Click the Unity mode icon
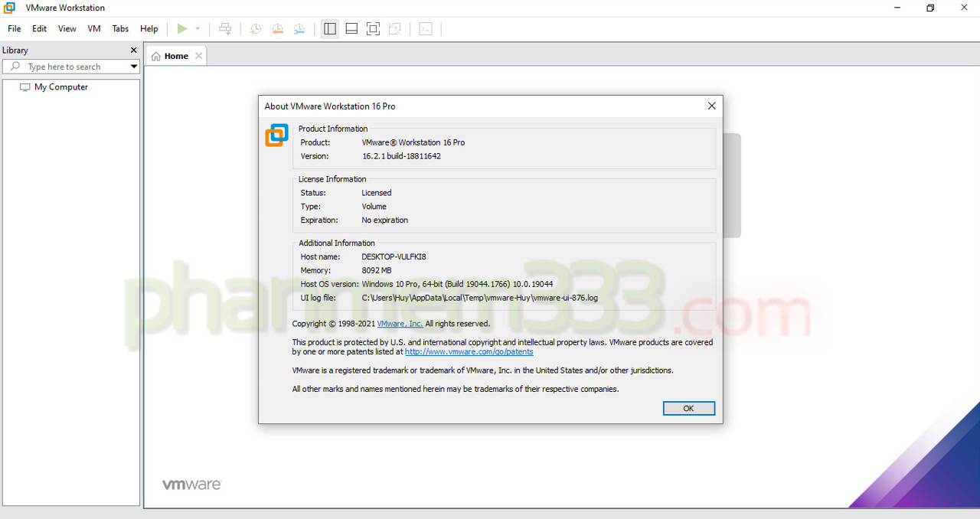The height and width of the screenshot is (519, 980). click(394, 29)
